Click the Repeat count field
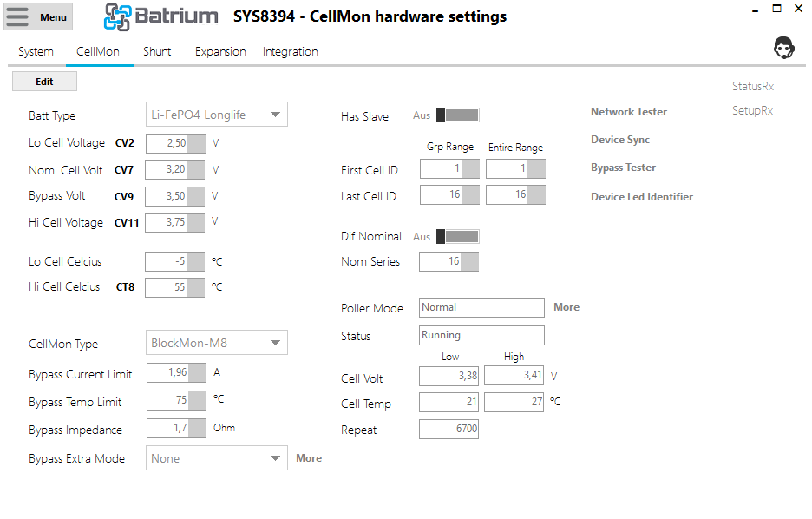Screen dimensions: 812x519 pos(449,430)
